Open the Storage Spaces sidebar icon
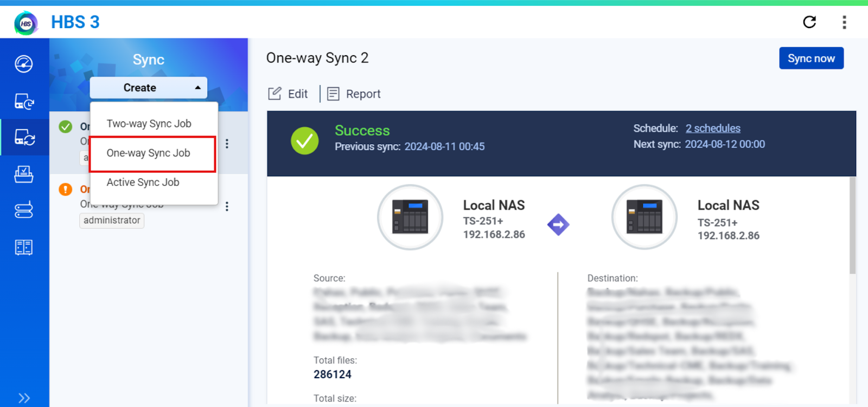868x407 pixels. [24, 210]
